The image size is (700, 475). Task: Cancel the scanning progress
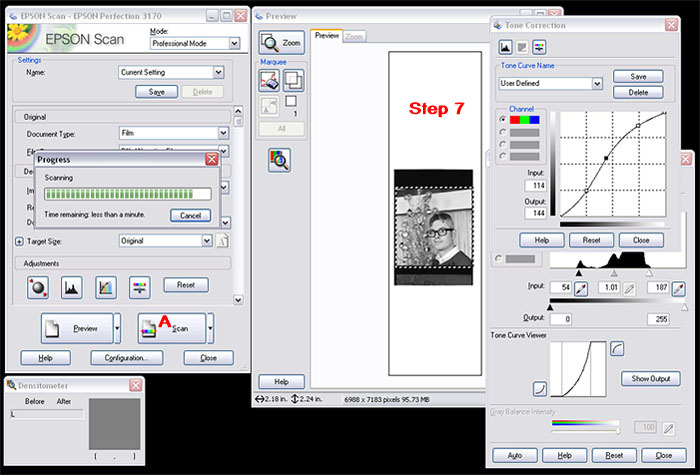pyautogui.click(x=191, y=215)
